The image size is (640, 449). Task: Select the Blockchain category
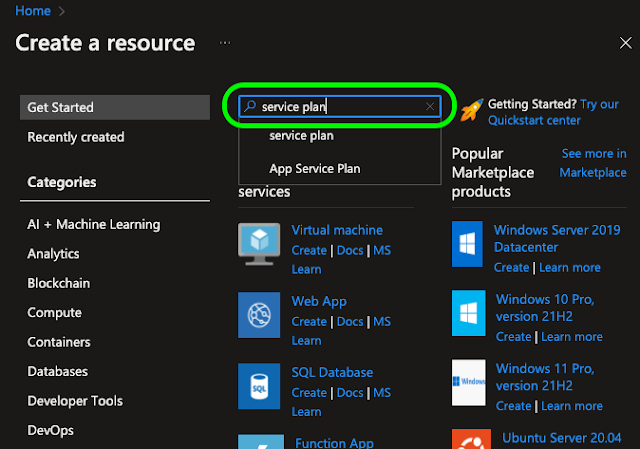click(59, 283)
